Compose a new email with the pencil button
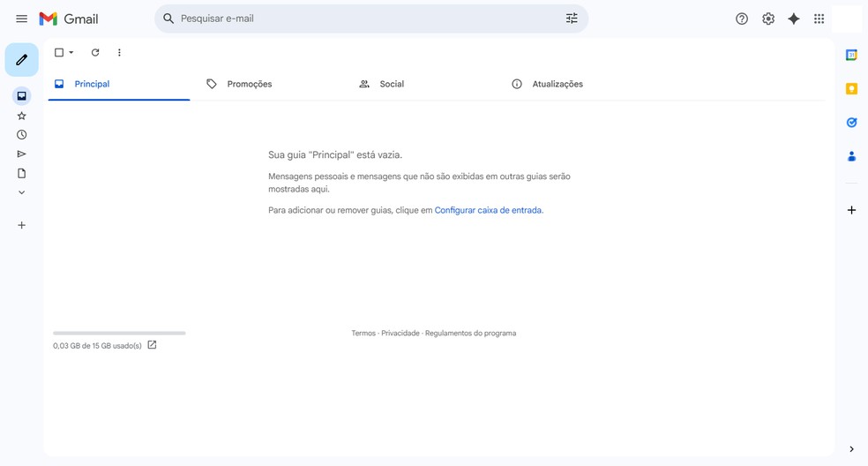This screenshot has width=868, height=466. (x=21, y=60)
